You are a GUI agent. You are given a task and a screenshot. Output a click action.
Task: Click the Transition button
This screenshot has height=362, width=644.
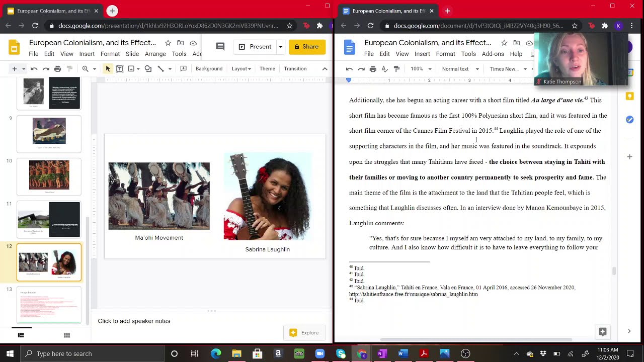295,69
